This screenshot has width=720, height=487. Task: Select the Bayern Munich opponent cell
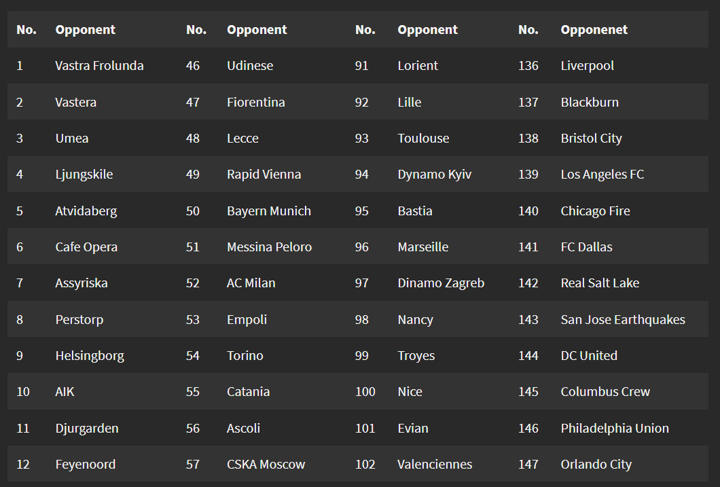[x=268, y=211]
